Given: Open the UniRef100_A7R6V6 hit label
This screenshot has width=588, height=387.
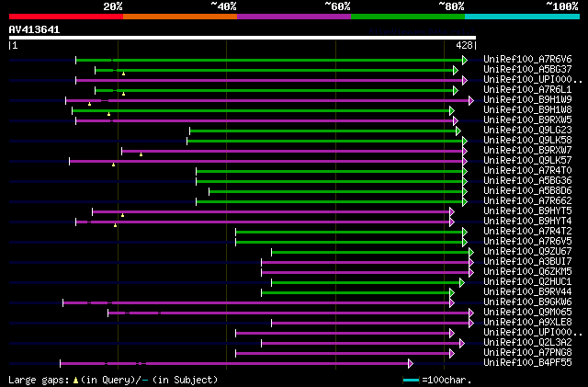Looking at the screenshot, I should click(x=527, y=60).
